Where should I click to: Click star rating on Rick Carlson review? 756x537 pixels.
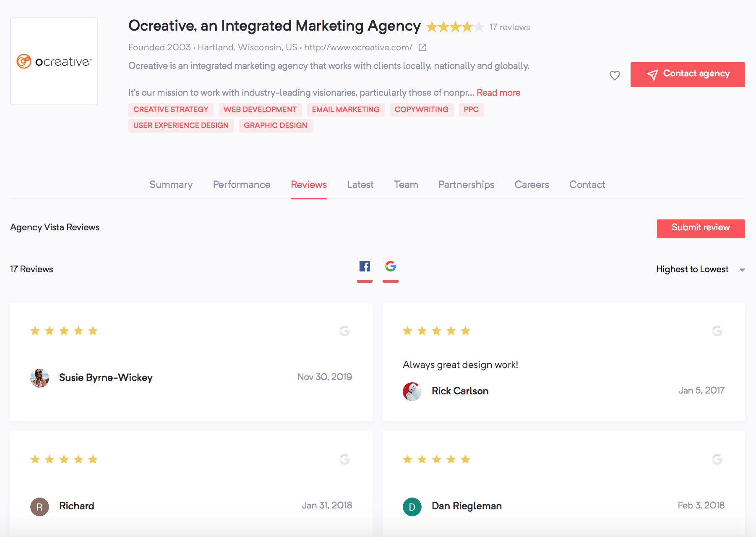(436, 331)
